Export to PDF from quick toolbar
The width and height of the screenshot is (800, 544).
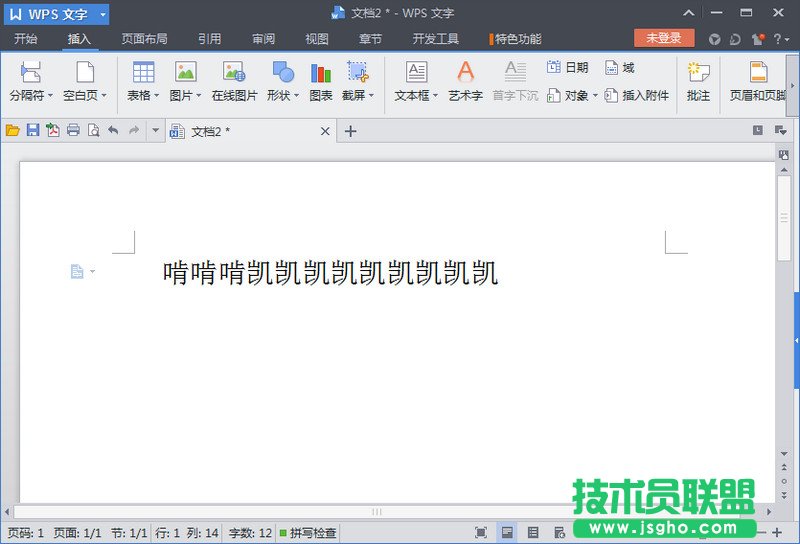pyautogui.click(x=53, y=131)
